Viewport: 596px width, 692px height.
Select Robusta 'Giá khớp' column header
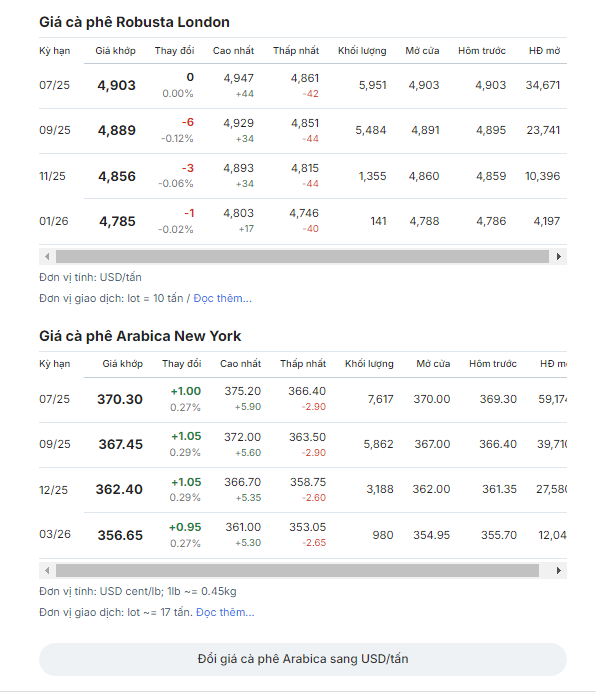click(x=115, y=51)
